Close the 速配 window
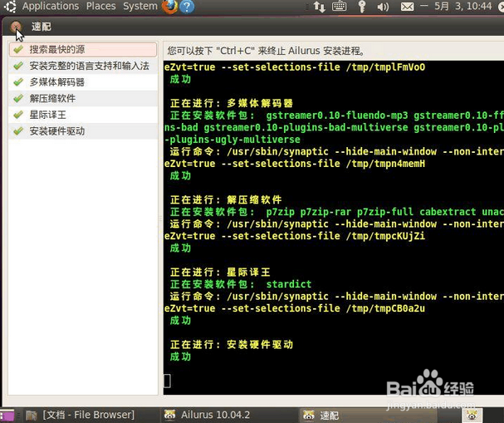The width and height of the screenshot is (504, 423). coord(16,27)
